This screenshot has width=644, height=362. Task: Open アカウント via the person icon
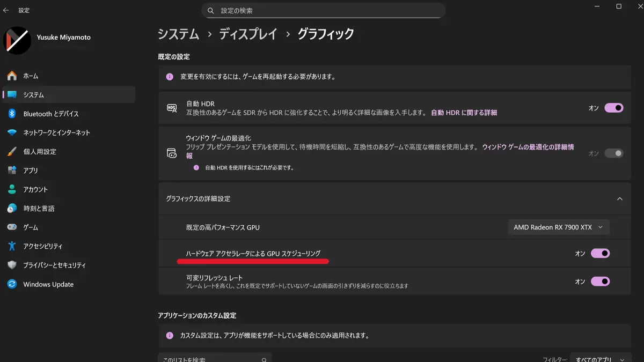[12, 189]
